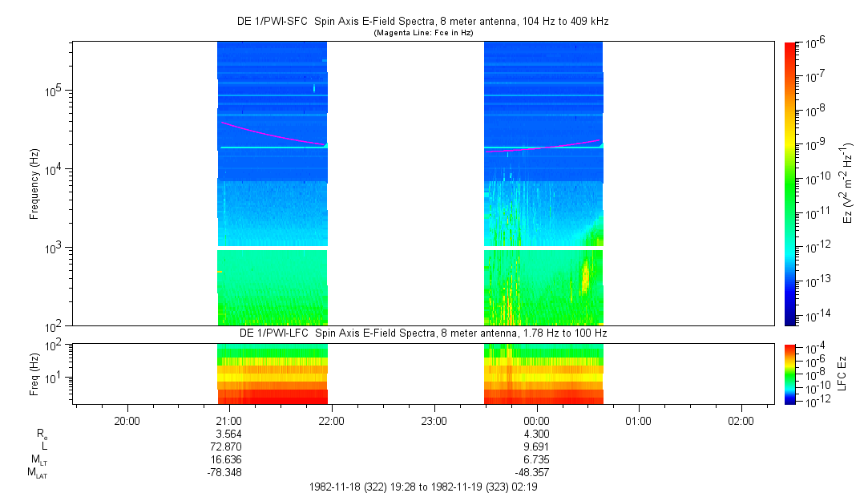Click the Freq (Hz) lower axis label
The width and height of the screenshot is (868, 497).
pos(34,374)
